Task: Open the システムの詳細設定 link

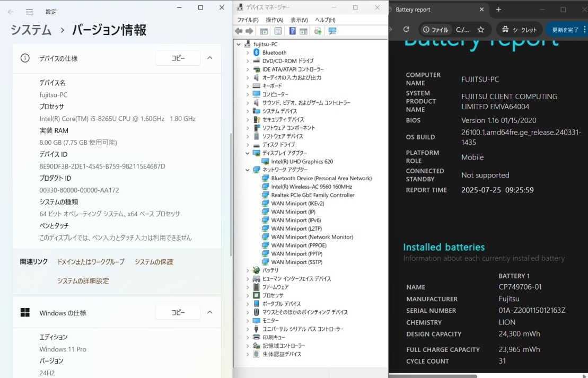Action: pos(83,281)
